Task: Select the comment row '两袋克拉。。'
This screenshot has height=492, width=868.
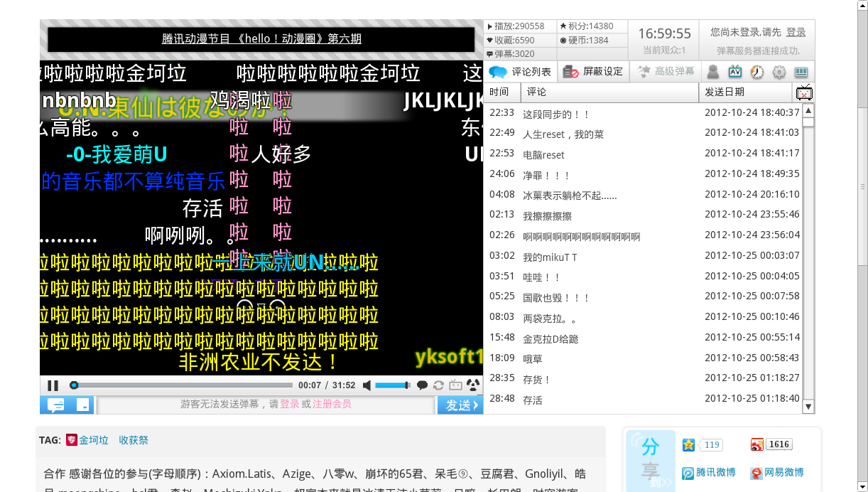Action: [643, 317]
